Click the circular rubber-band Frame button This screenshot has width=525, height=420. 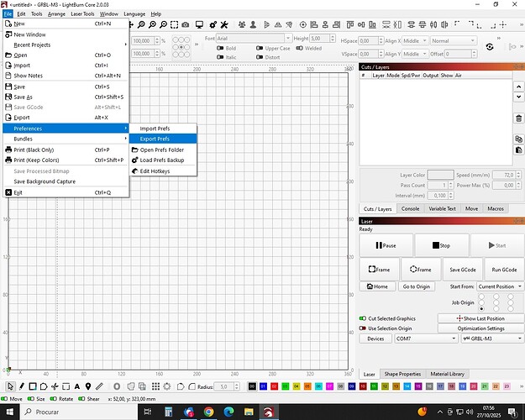pyautogui.click(x=419, y=270)
